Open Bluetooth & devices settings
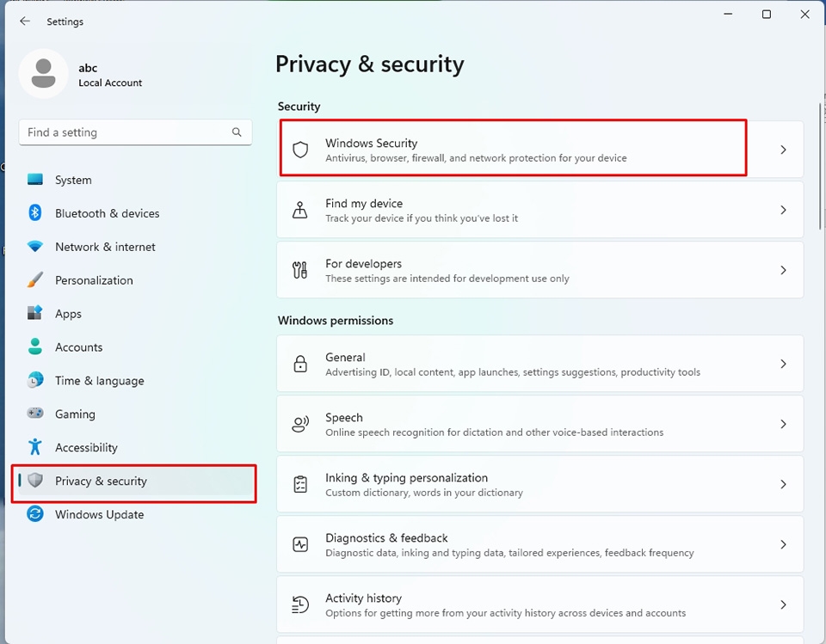This screenshot has height=644, width=826. (x=34, y=213)
